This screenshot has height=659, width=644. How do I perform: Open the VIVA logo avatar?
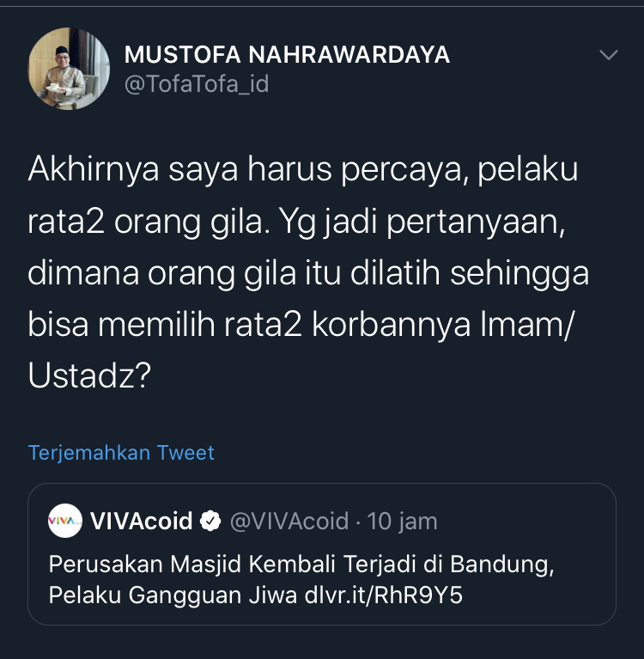coord(65,521)
